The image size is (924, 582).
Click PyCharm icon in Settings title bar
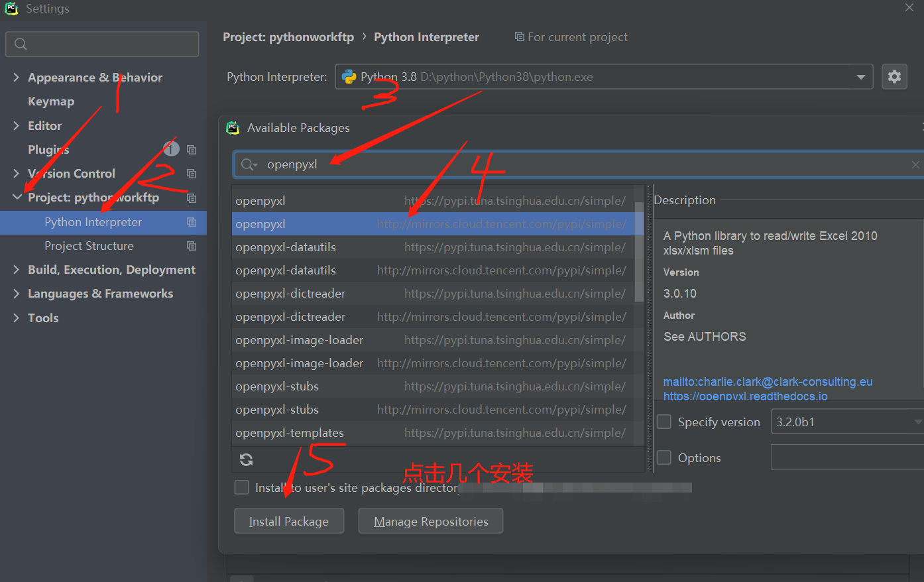(11, 9)
